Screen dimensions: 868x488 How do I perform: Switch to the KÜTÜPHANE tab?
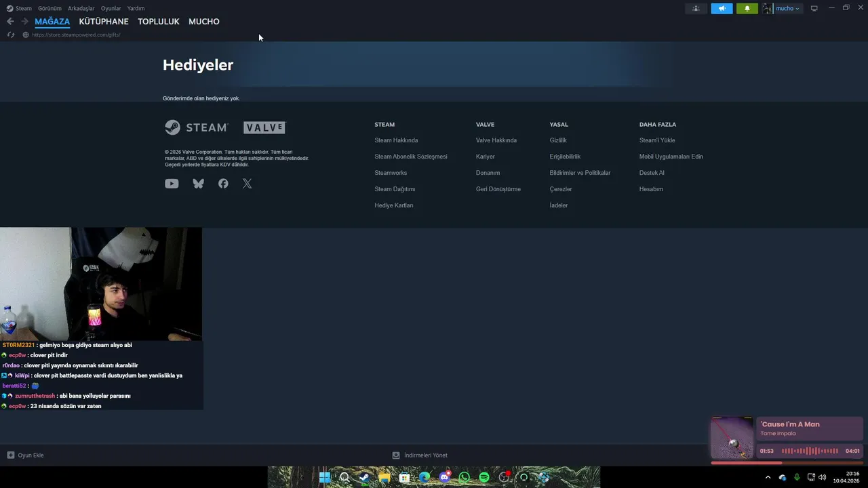point(104,22)
